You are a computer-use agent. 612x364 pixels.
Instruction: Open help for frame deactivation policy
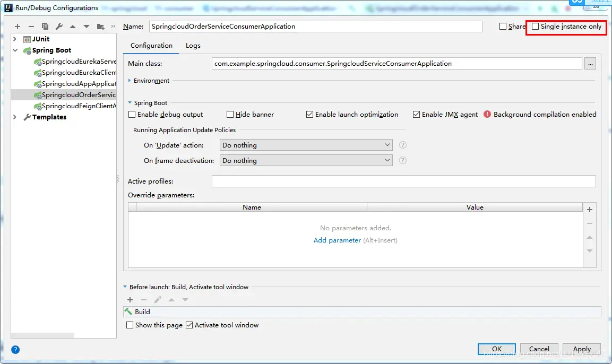click(403, 160)
